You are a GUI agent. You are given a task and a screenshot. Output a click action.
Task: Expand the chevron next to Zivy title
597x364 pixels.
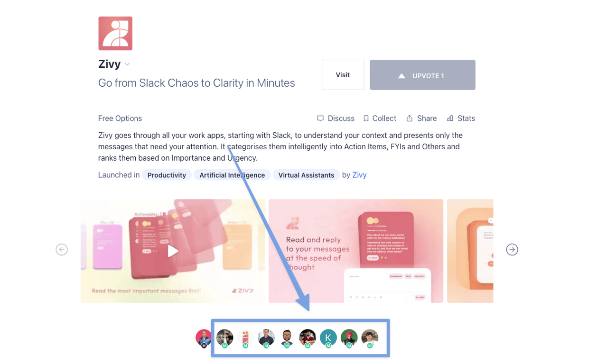127,64
